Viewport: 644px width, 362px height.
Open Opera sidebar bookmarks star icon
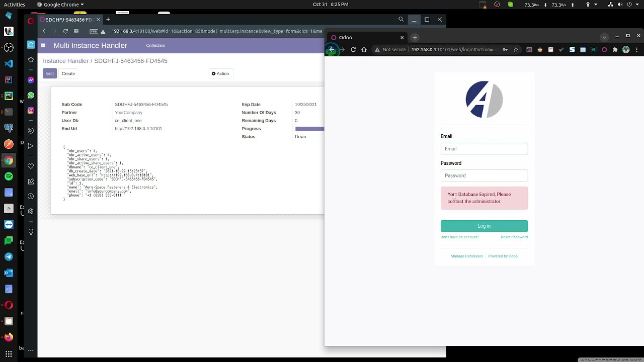click(x=31, y=60)
